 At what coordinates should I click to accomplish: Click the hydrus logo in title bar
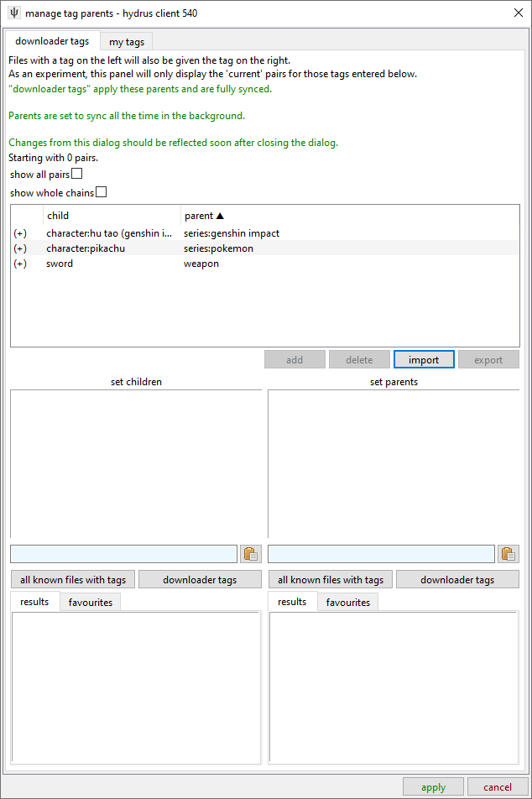coord(14,13)
